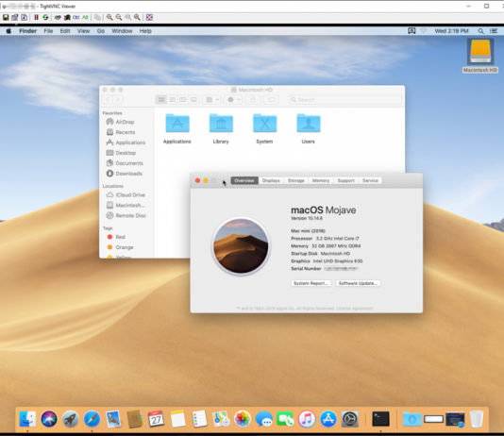Switch Finder window to gallery view
The image size is (504, 436).
pos(193,100)
